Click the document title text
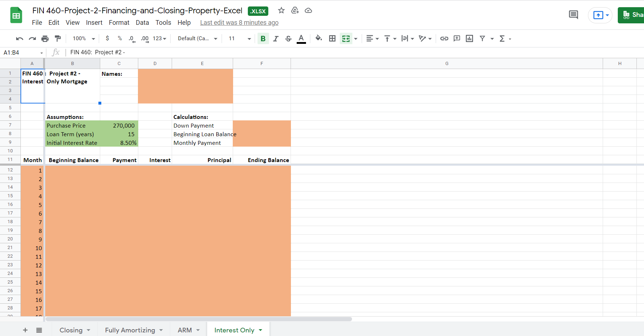 click(x=137, y=10)
